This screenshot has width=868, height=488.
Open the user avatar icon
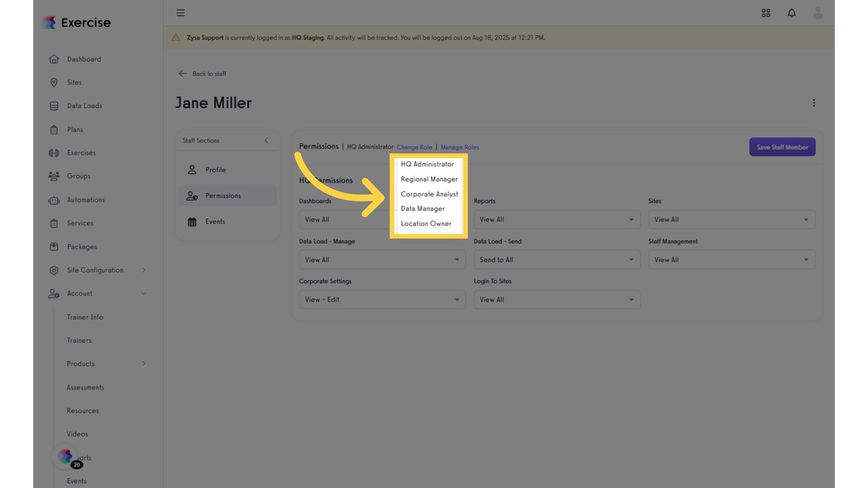pos(818,13)
